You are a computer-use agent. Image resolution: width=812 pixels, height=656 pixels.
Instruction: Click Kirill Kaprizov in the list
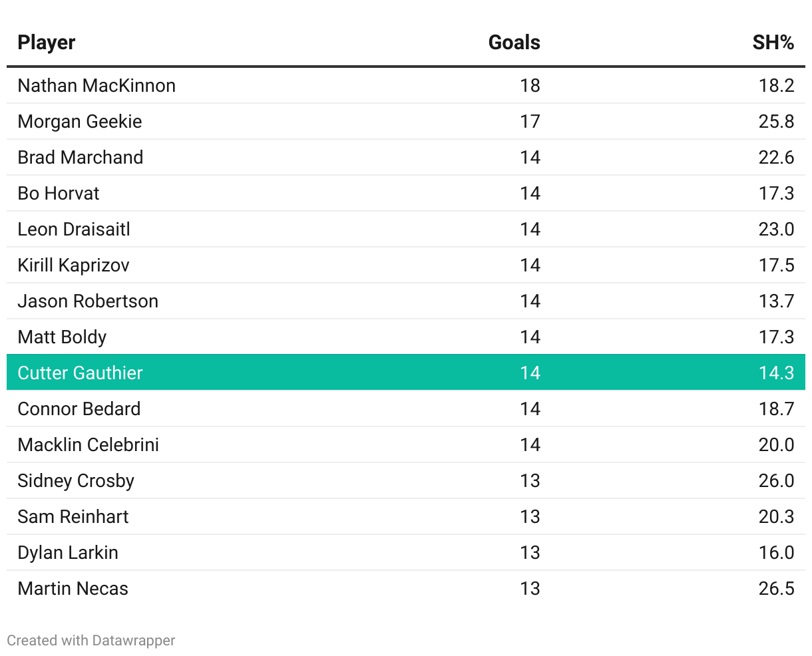[74, 265]
